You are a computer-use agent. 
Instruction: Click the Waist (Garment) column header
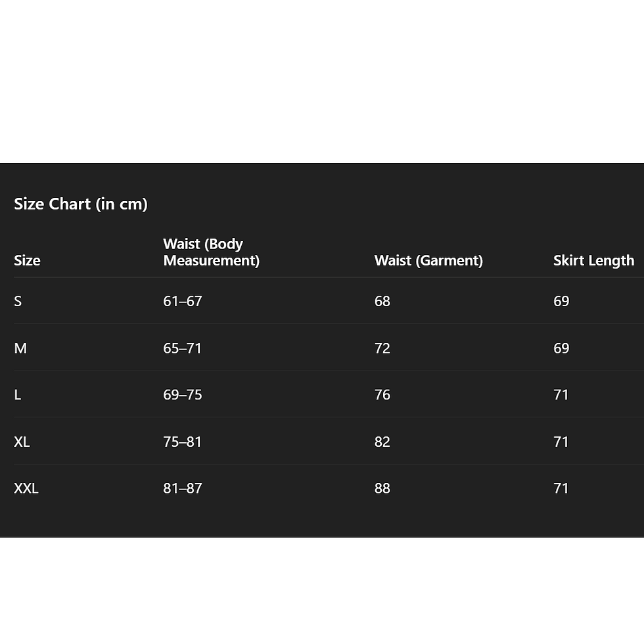pos(428,260)
